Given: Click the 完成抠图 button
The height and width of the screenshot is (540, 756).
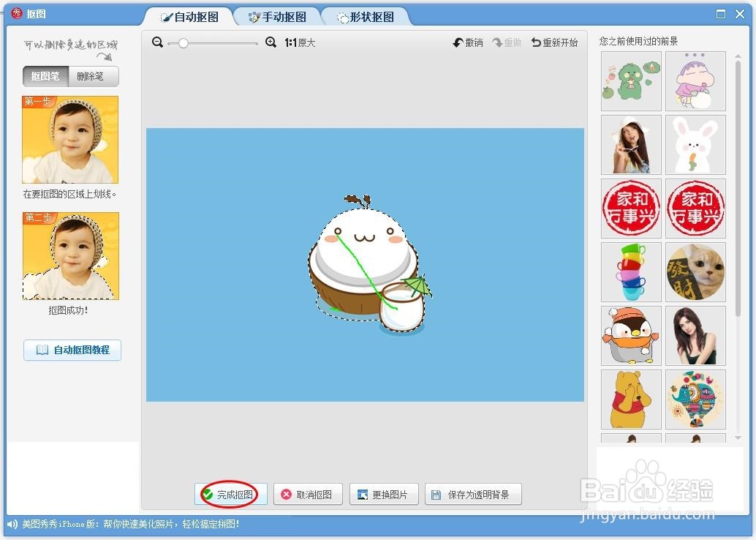Looking at the screenshot, I should point(231,494).
